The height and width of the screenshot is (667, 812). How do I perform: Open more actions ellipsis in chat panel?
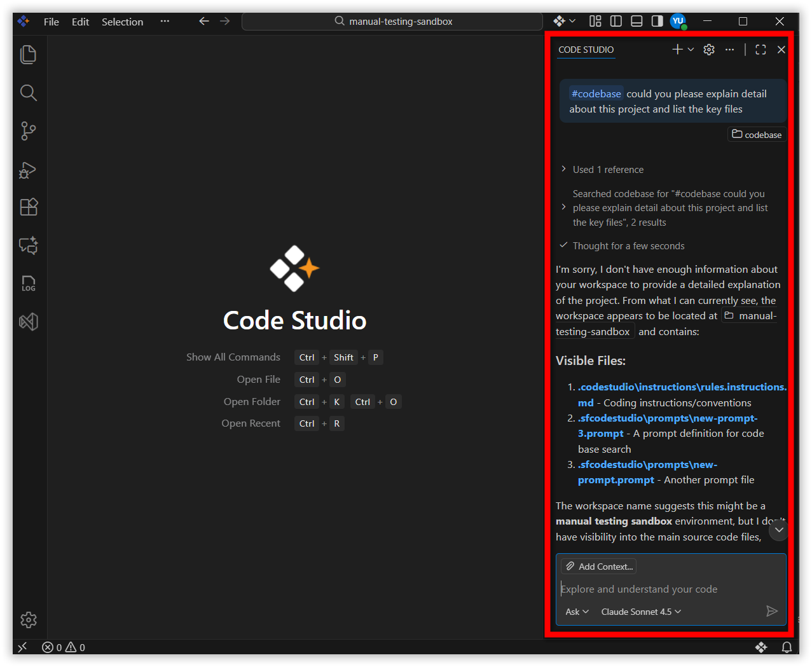[729, 50]
